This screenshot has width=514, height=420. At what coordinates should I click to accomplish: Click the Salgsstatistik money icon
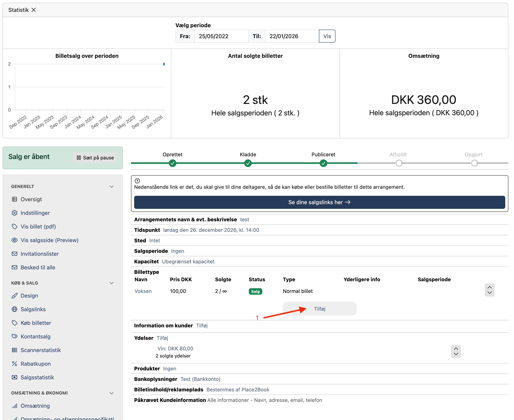[15, 377]
